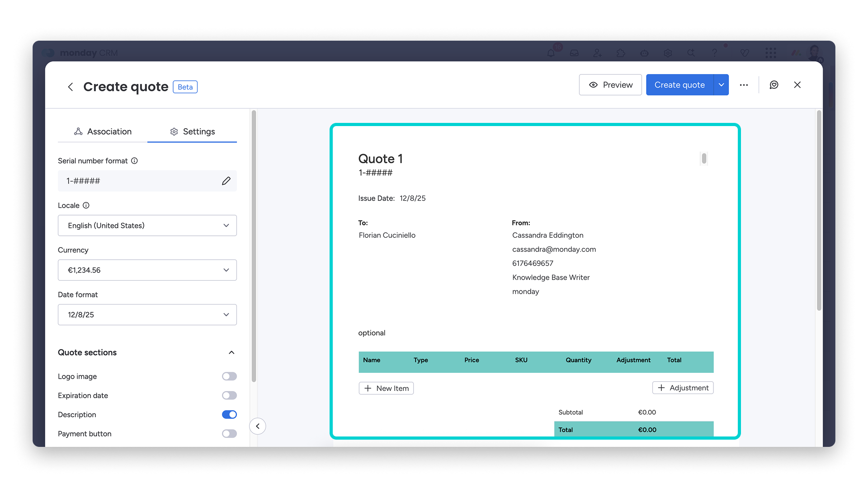Open the nine-dot products switcher grid
The width and height of the screenshot is (868, 488).
click(771, 53)
